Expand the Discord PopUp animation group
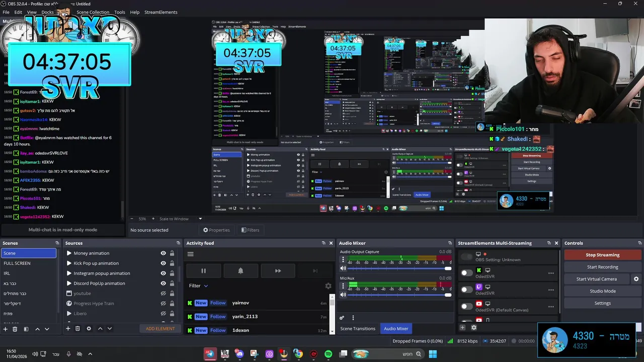 coord(69,284)
